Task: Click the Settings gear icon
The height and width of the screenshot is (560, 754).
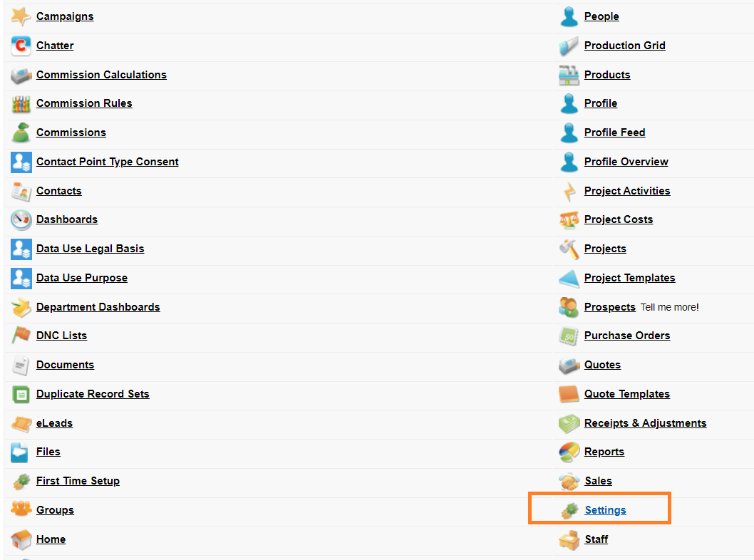Action: pos(570,511)
